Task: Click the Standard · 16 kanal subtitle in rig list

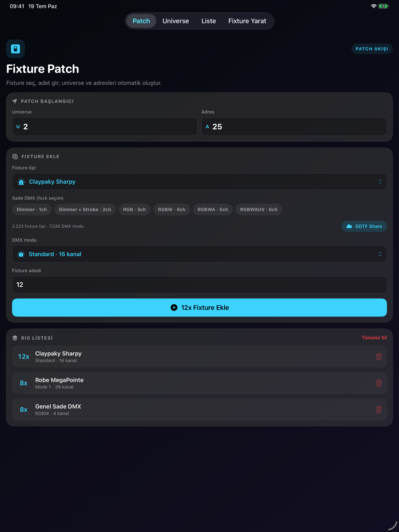Action: click(x=56, y=360)
